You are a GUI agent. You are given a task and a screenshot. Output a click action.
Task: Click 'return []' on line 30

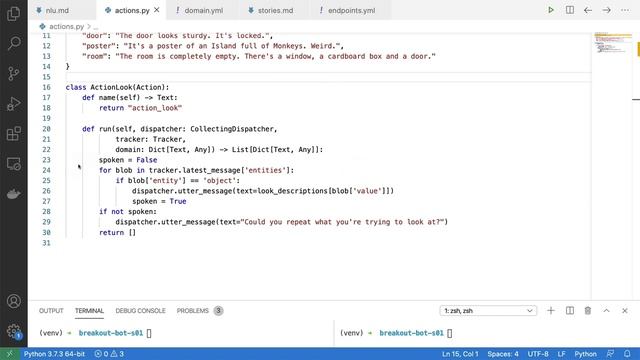click(x=117, y=232)
